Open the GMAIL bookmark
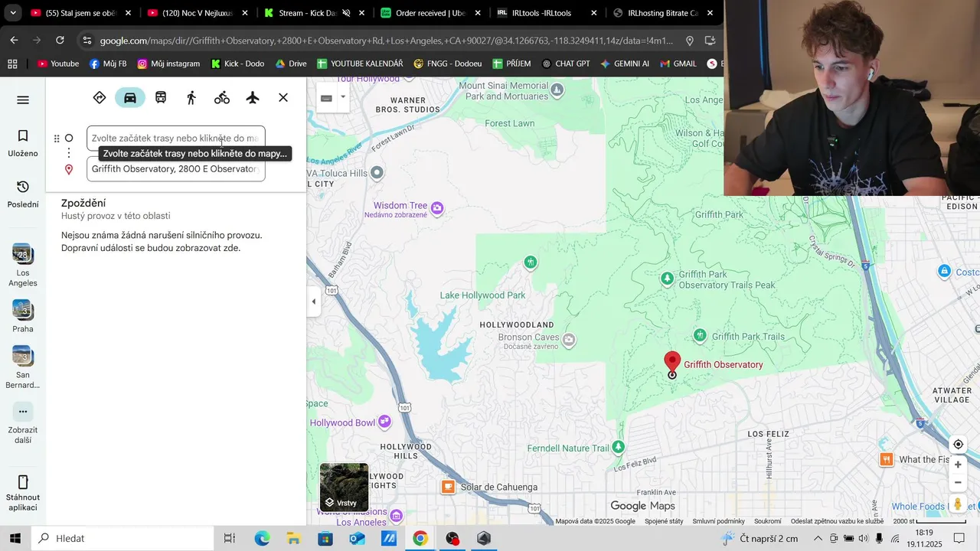The image size is (980, 551). pos(678,64)
